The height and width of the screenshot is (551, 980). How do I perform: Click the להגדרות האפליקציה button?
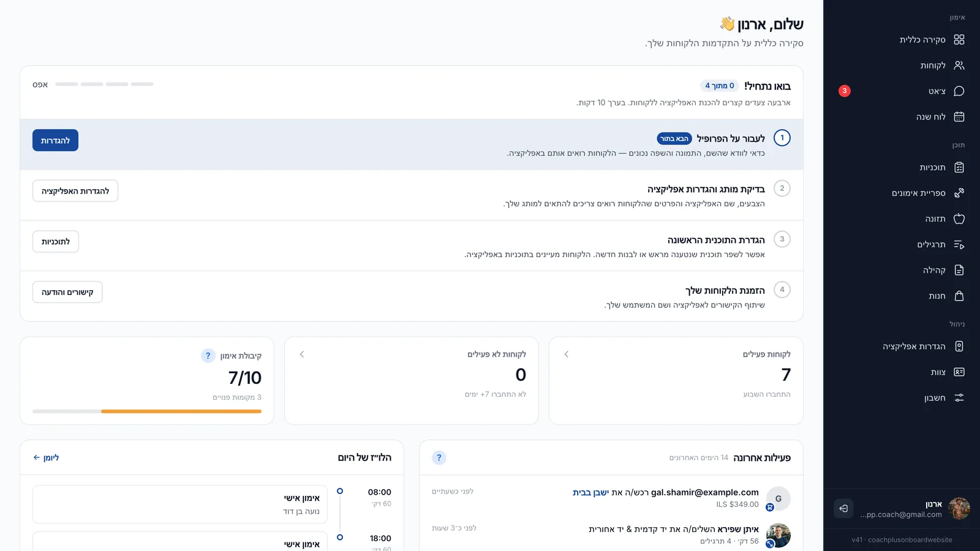point(75,191)
